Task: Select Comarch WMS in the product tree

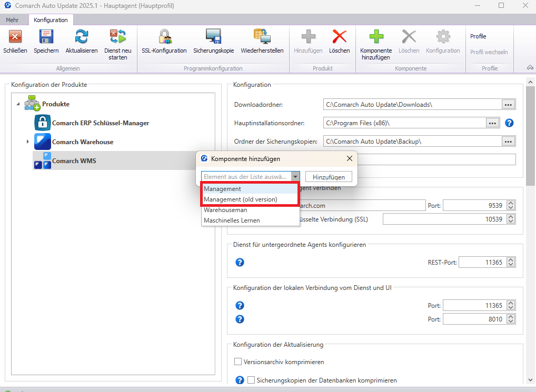Action: [74, 161]
